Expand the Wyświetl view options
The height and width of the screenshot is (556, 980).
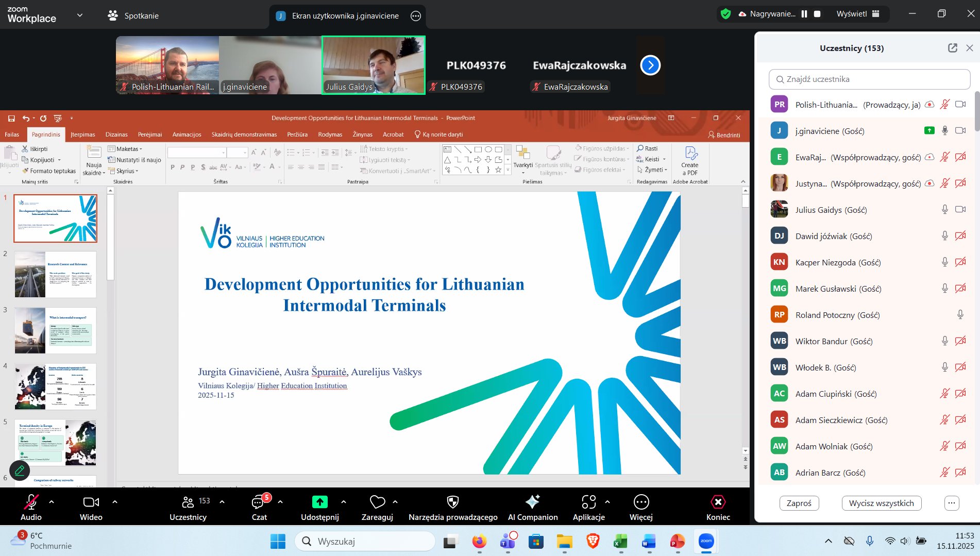pyautogui.click(x=857, y=14)
